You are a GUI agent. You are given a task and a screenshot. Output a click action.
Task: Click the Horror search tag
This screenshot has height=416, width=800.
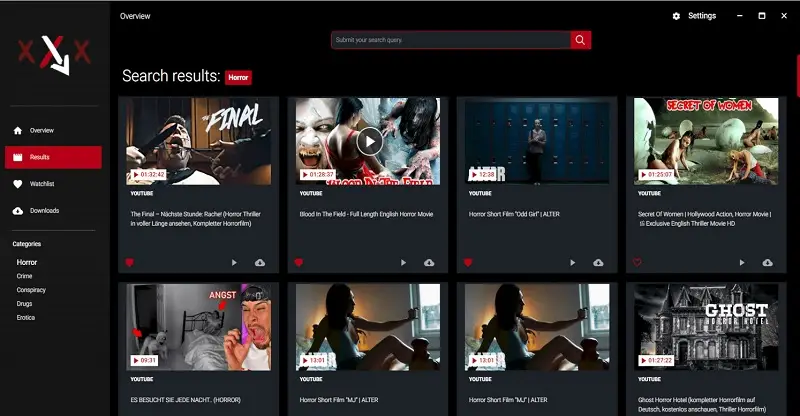[x=238, y=78]
